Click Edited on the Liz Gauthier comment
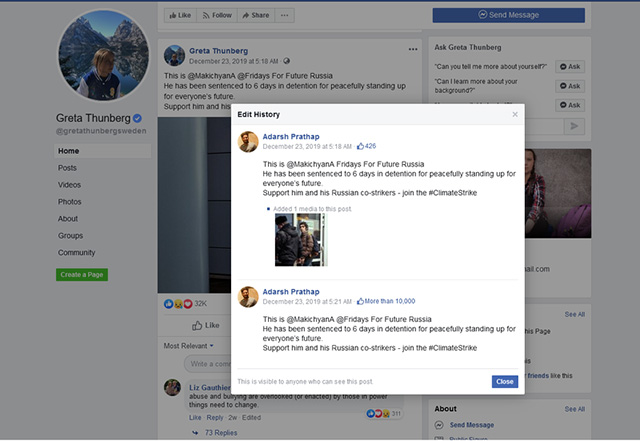 [x=251, y=418]
